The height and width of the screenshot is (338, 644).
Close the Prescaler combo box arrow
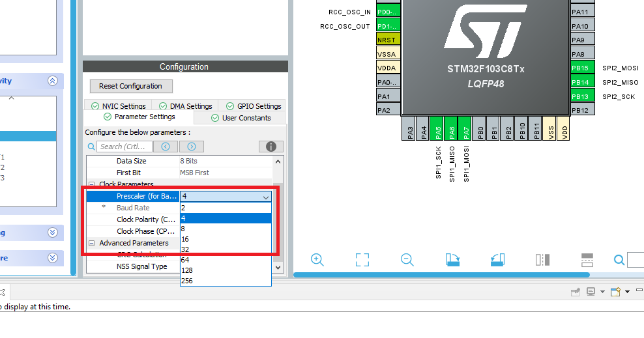coord(265,196)
